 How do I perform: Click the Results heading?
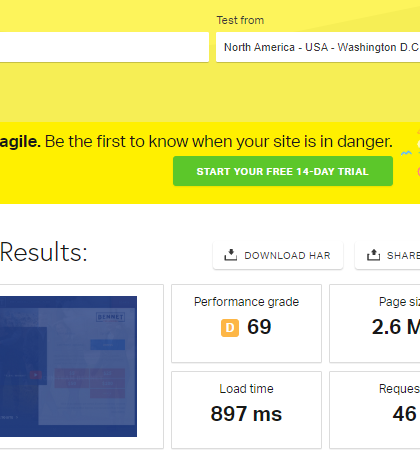click(x=44, y=252)
